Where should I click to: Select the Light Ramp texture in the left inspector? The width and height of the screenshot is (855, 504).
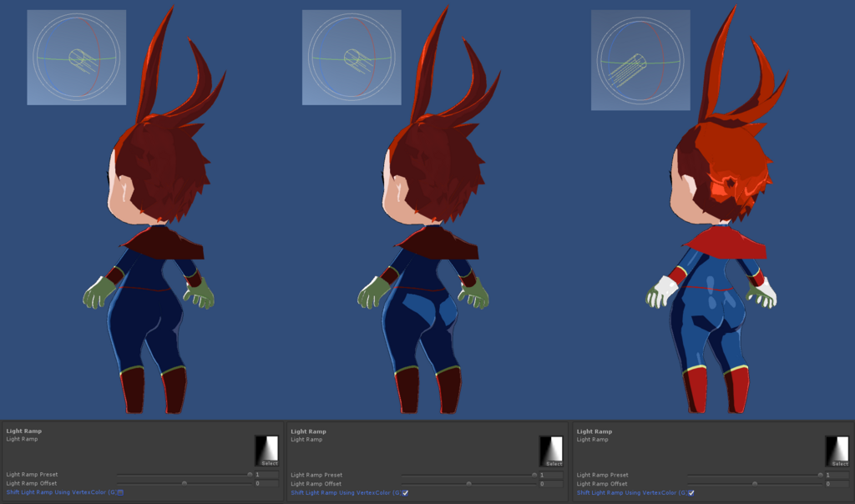tap(266, 451)
